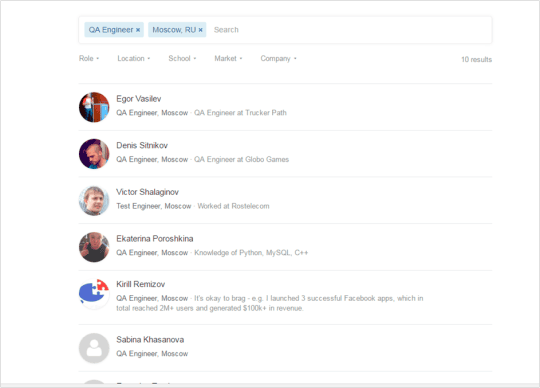This screenshot has height=388, width=540.
Task: Select 'QA Engineer, Moscow' under Egor Vasilev
Action: point(152,113)
